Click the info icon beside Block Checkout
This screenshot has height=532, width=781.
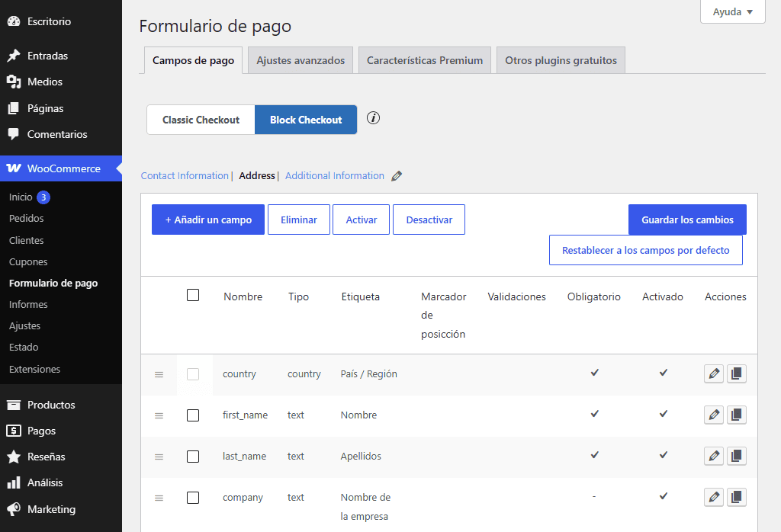tap(373, 118)
